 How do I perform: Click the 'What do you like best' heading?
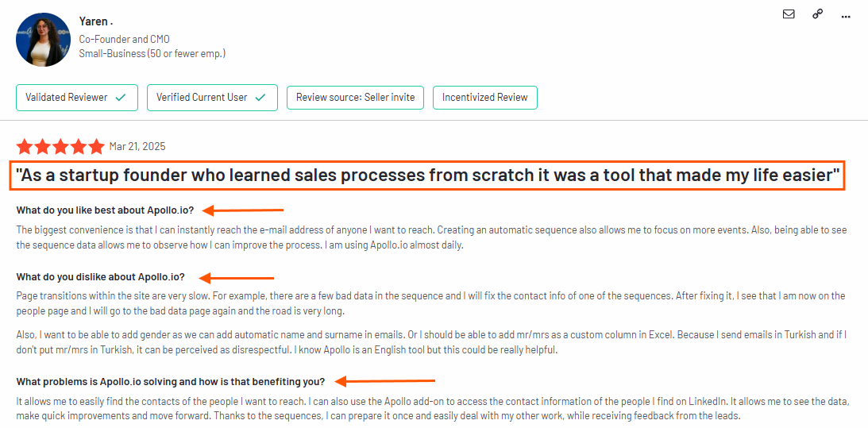(x=105, y=210)
